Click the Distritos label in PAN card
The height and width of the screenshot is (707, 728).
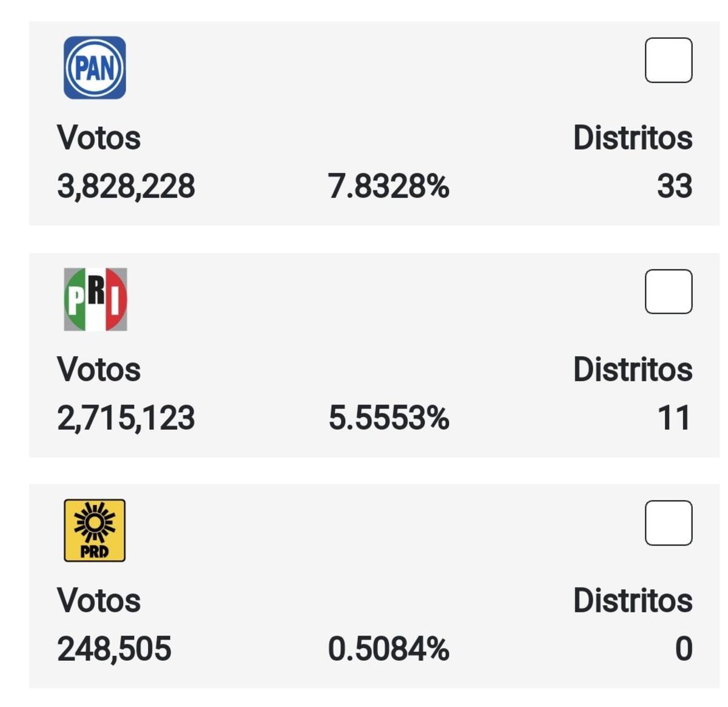point(633,138)
